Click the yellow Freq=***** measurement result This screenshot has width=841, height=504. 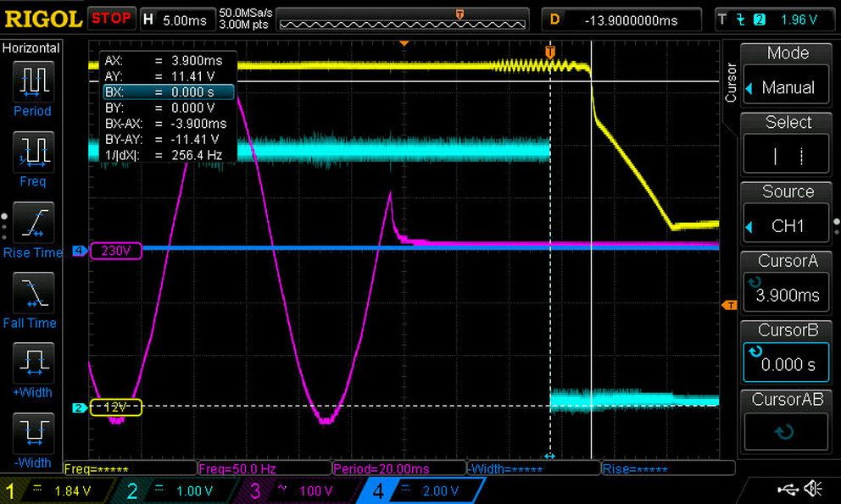(x=96, y=469)
